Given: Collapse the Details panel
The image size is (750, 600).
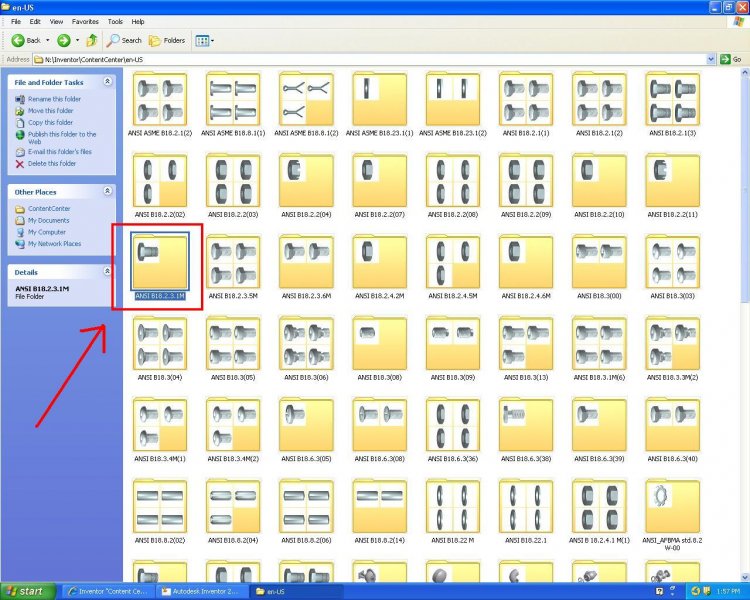Looking at the screenshot, I should (108, 272).
